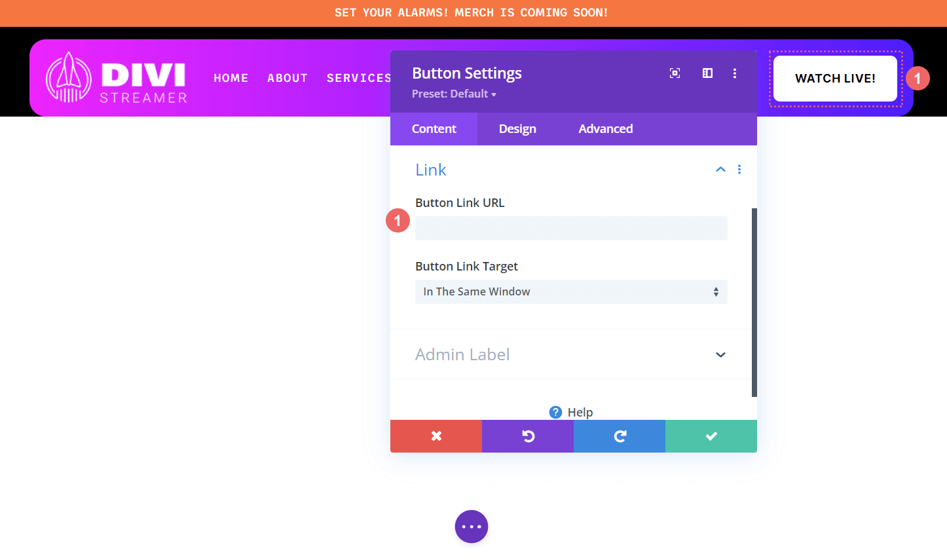Switch to the Design tab
This screenshot has width=947, height=560.
pyautogui.click(x=517, y=128)
